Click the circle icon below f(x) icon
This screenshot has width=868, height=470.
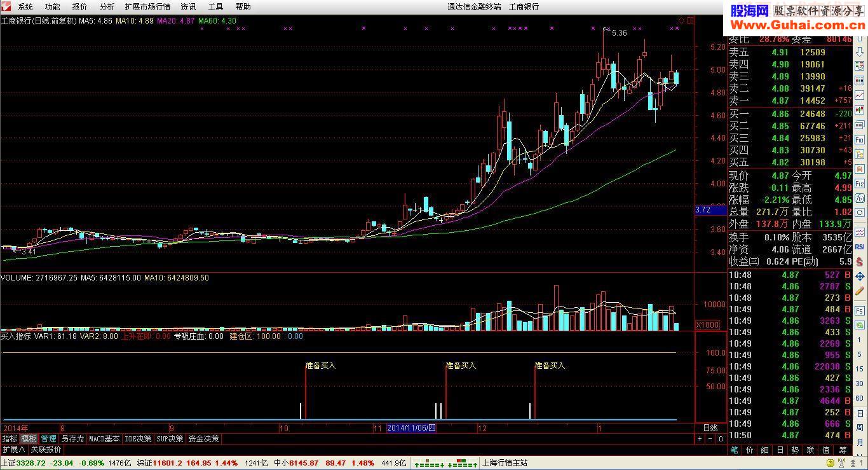860,212
